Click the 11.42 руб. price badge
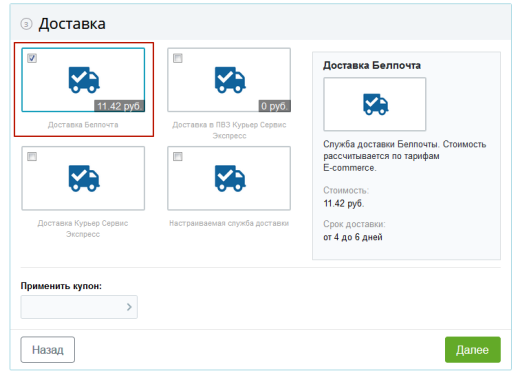 click(x=119, y=106)
